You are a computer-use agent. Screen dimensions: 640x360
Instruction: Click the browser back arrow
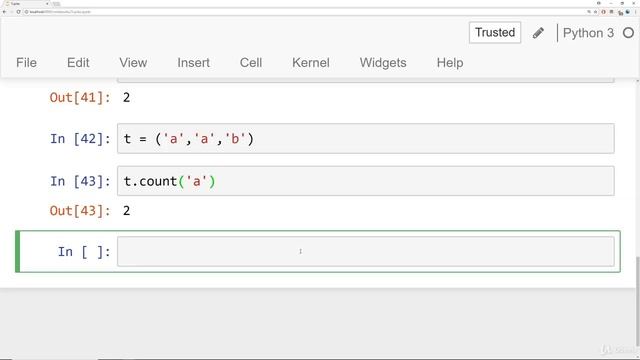[x=4, y=12]
